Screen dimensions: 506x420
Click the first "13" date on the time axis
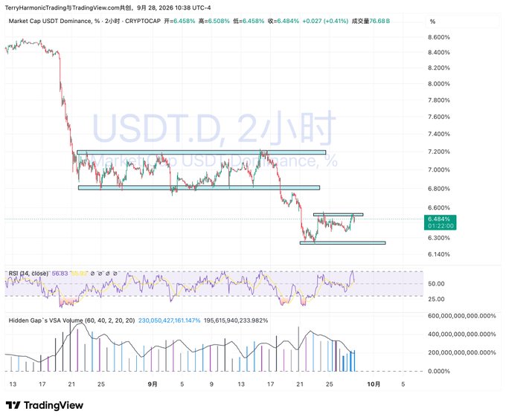(13, 384)
